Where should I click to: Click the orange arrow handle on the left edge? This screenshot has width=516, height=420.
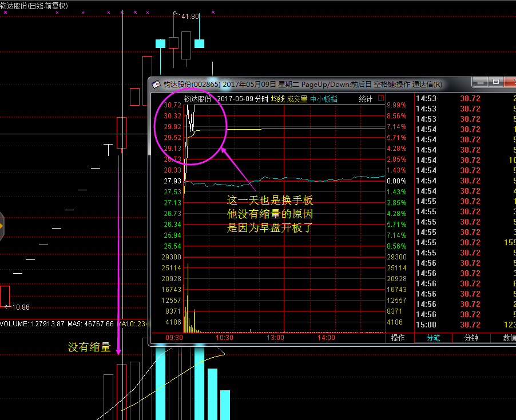1,226
